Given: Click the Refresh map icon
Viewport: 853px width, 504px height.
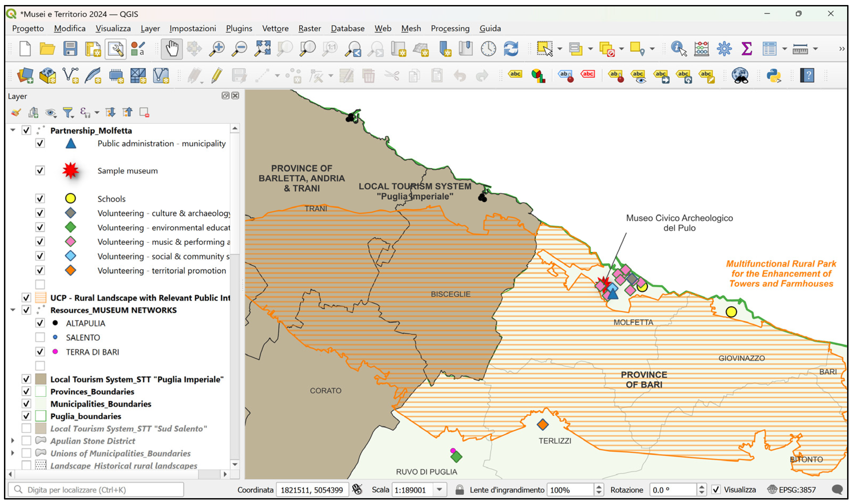Looking at the screenshot, I should click(x=511, y=49).
